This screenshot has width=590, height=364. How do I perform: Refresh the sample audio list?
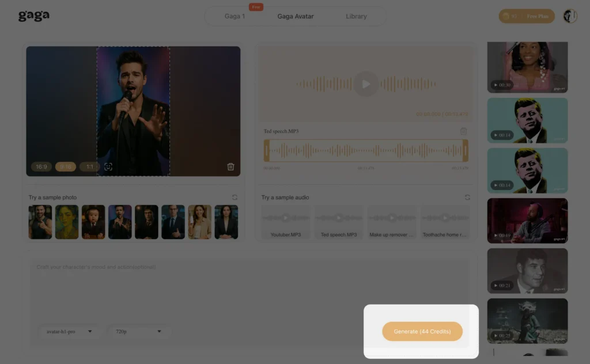click(467, 197)
